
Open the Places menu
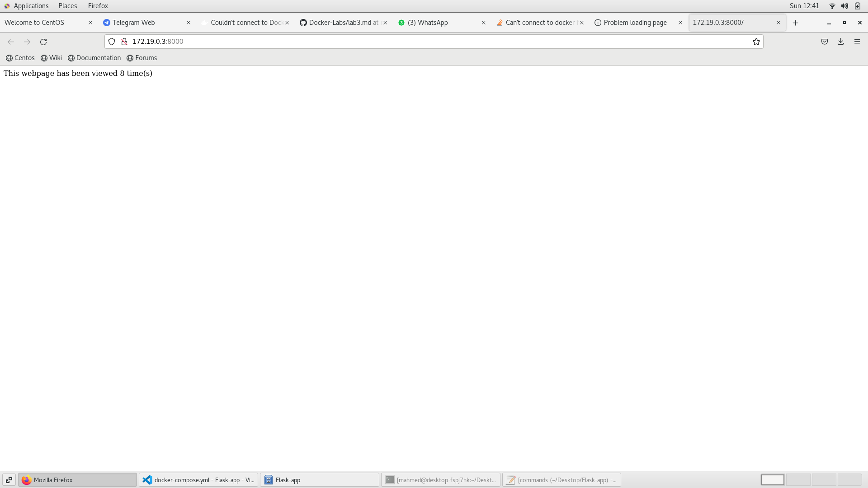(67, 6)
